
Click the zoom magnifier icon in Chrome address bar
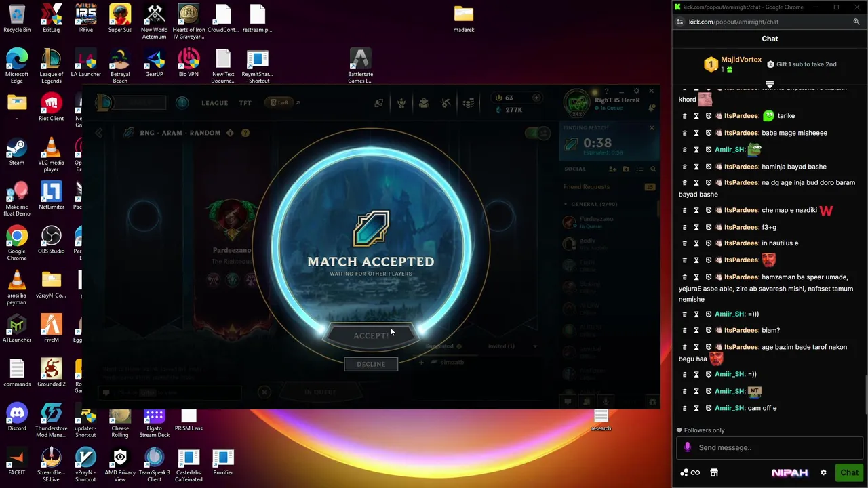point(856,22)
